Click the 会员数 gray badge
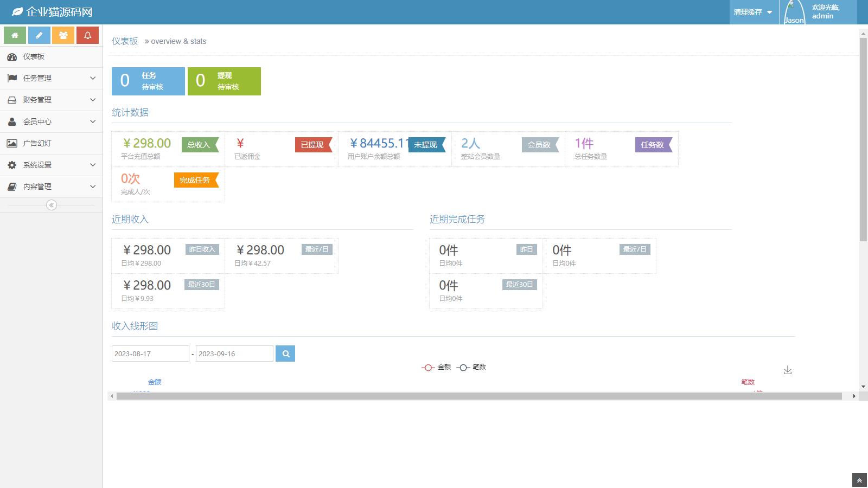868x488 pixels. point(540,145)
